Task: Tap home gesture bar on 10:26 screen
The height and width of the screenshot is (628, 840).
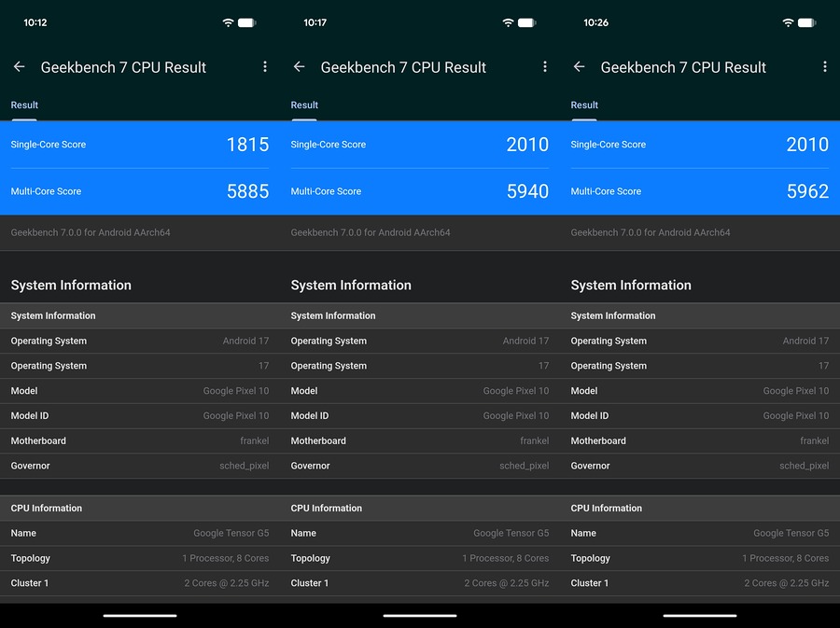Action: point(700,616)
